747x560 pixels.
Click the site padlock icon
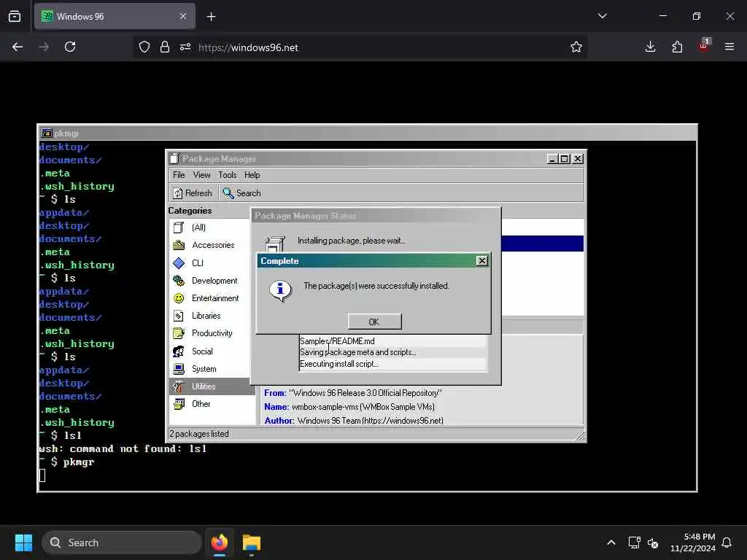[165, 47]
